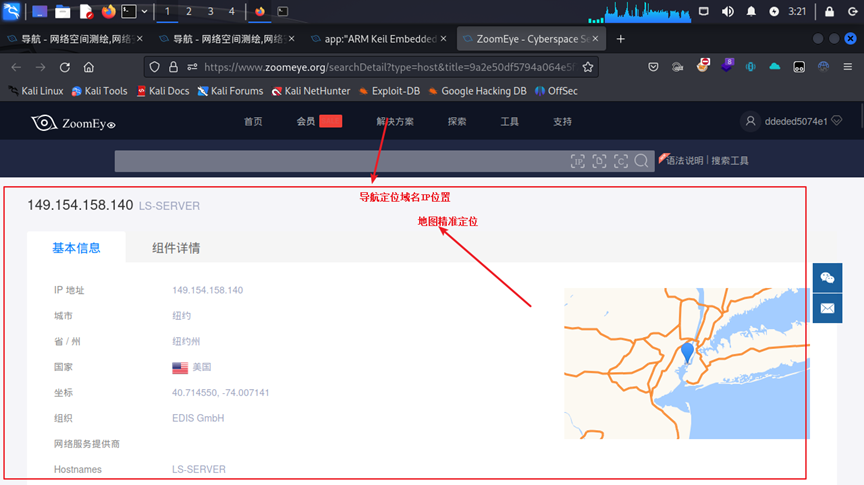
Task: Open a new browser tab
Action: tap(620, 39)
